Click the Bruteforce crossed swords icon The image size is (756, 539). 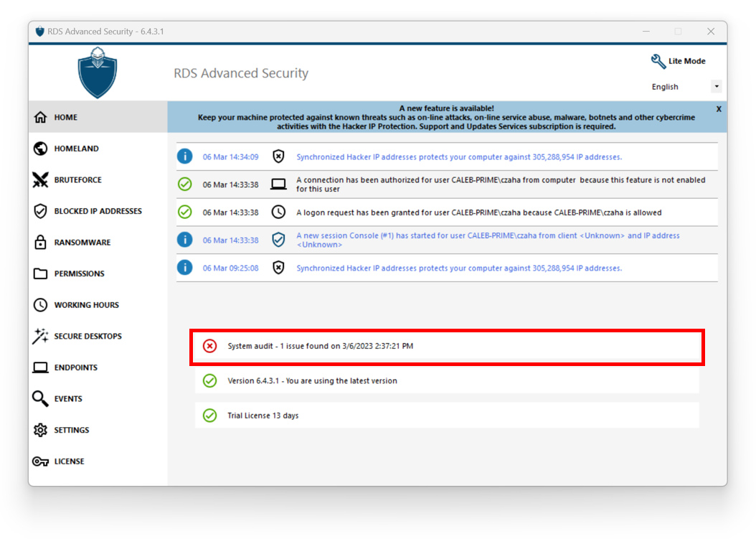click(x=40, y=180)
